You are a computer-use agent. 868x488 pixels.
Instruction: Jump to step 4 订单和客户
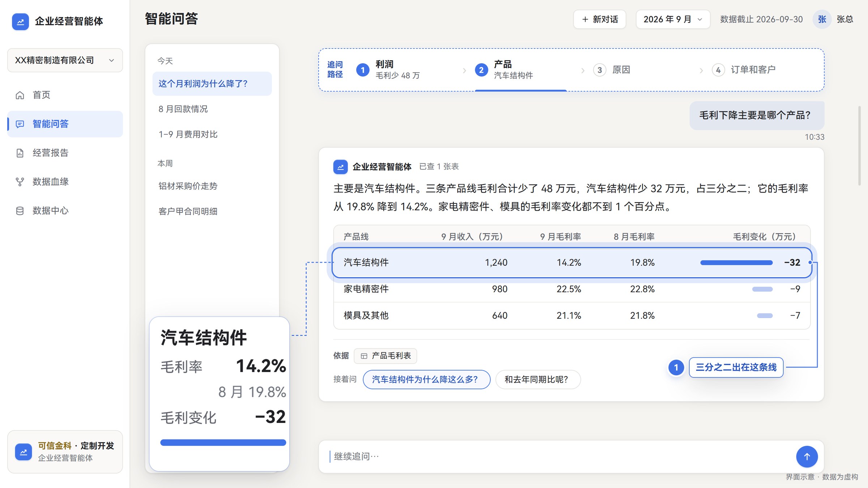[x=744, y=69]
